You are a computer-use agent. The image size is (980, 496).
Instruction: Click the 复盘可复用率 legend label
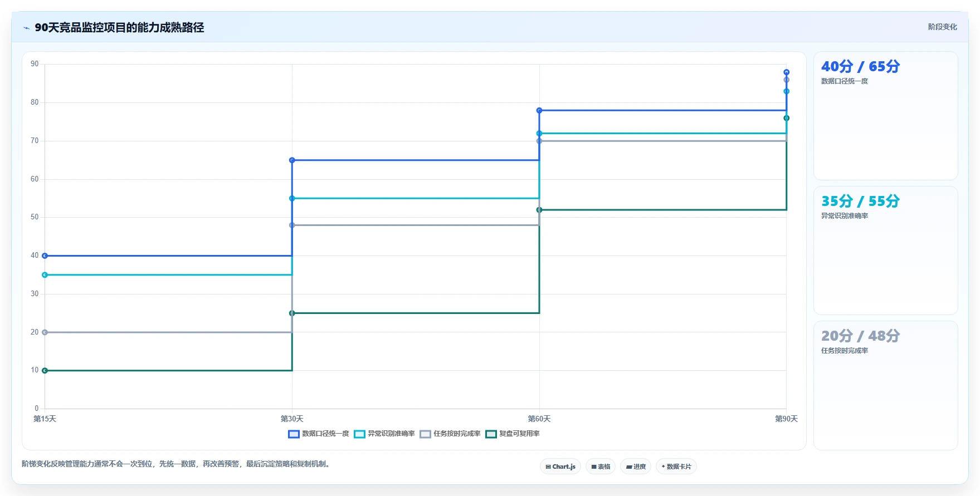(519, 434)
